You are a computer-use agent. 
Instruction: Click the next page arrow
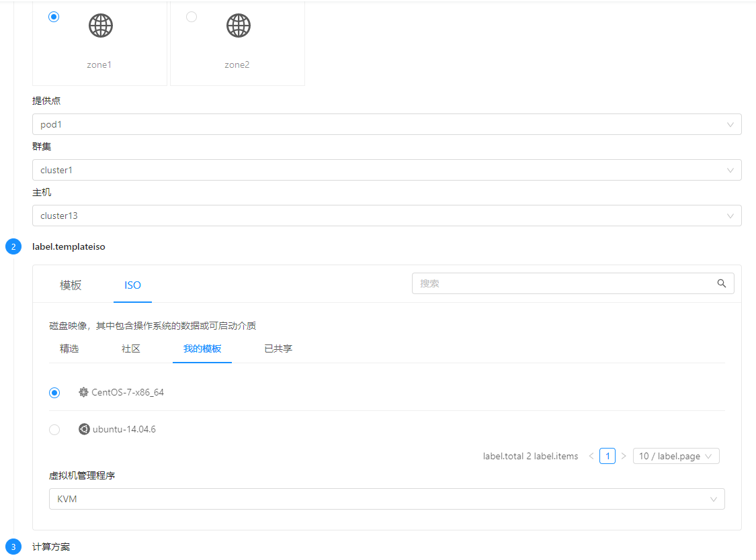(x=624, y=455)
